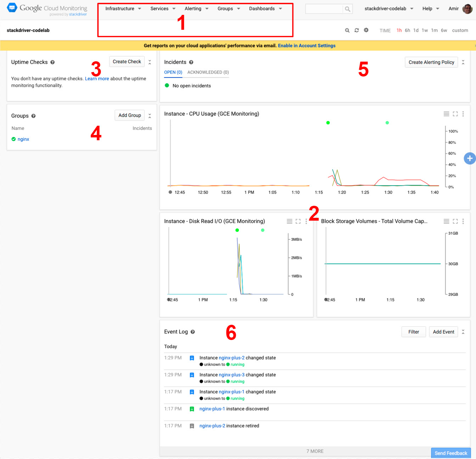Screen dimensions: 476x459
Task: Show legend list for CPU Usage chart
Action: pyautogui.click(x=446, y=114)
